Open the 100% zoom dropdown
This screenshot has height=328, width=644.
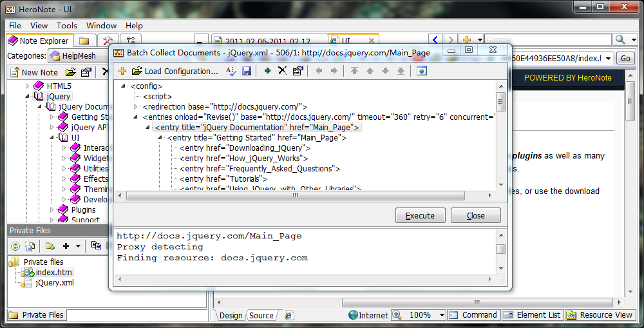coord(442,315)
